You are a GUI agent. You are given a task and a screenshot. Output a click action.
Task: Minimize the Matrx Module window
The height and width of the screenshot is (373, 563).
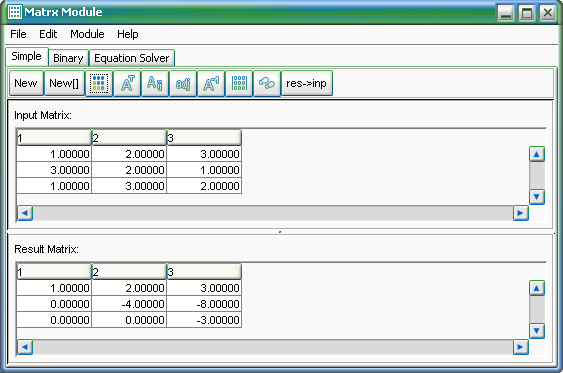point(506,13)
